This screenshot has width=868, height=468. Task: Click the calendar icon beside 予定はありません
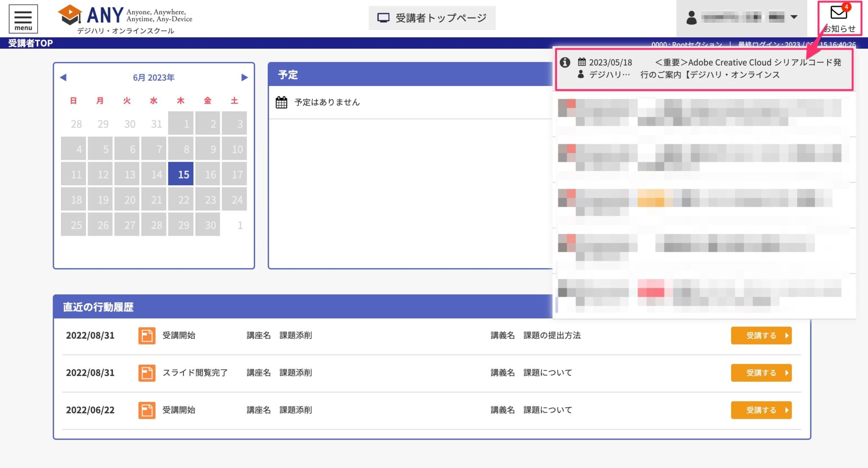[x=281, y=102]
